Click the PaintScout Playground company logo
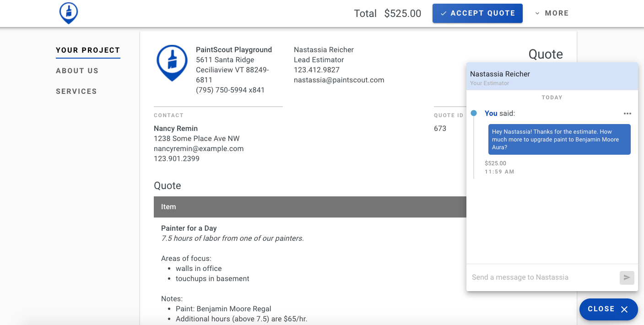644x325 pixels. (172, 63)
